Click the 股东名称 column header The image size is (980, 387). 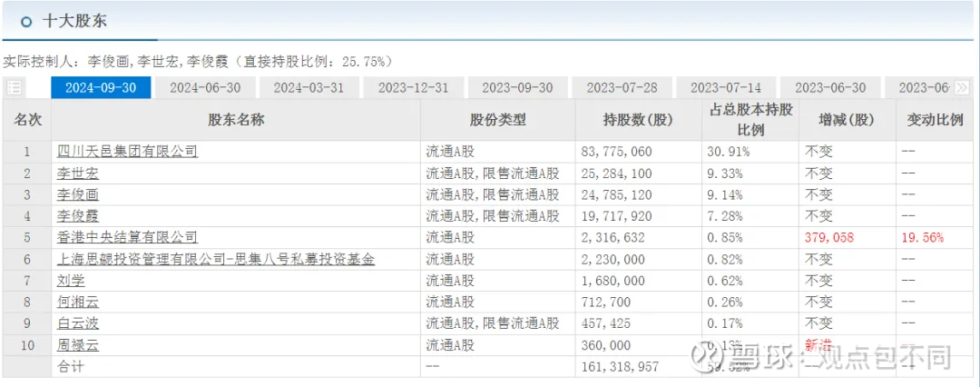[236, 120]
